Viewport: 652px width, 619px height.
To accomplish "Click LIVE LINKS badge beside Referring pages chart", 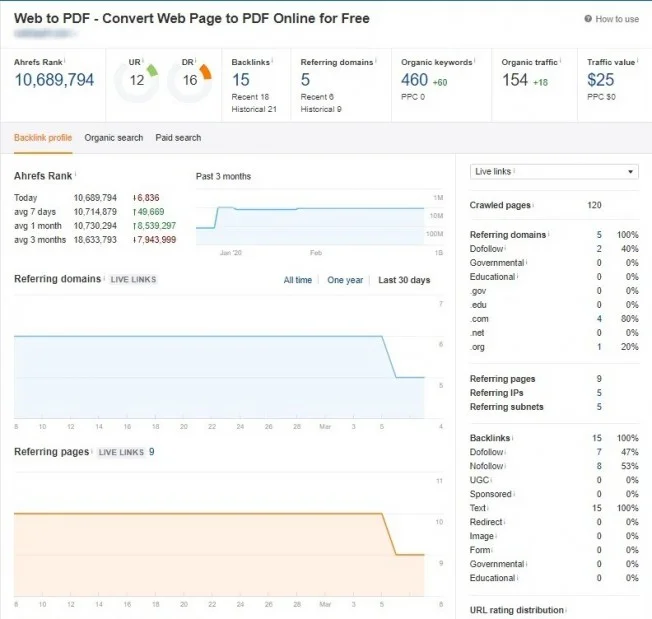I will click(x=120, y=452).
